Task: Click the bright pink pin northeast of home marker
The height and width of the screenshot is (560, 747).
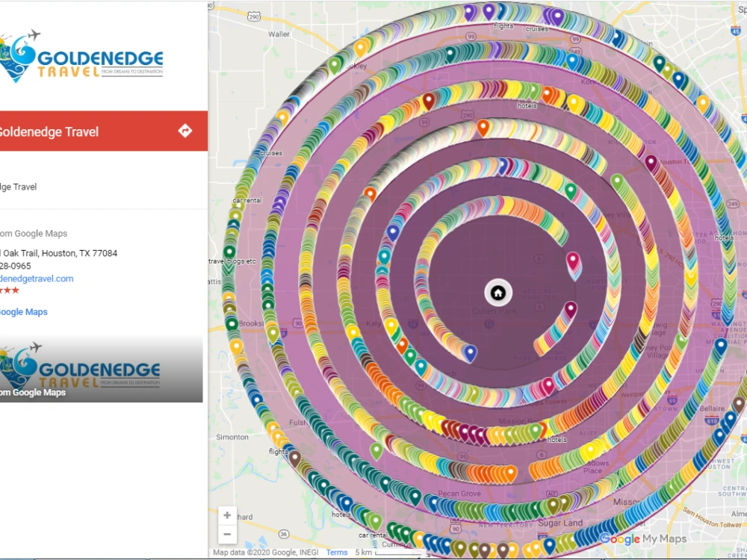Action: [573, 262]
